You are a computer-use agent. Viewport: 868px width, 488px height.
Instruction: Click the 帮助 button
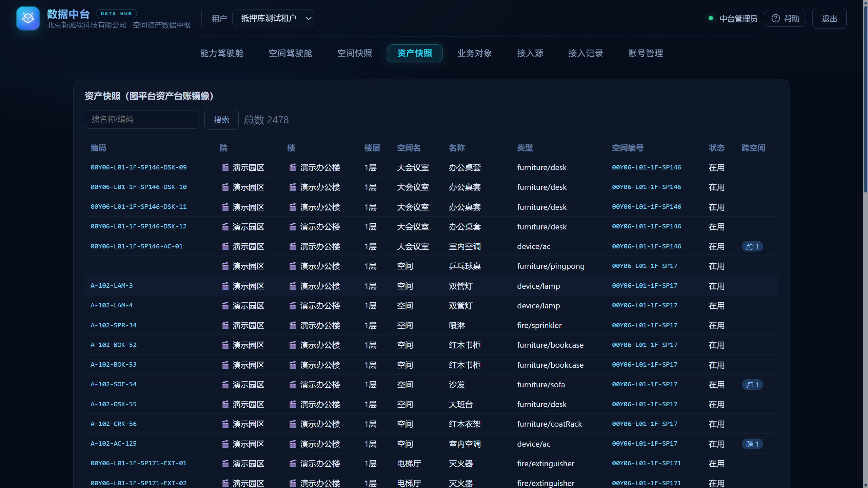click(x=785, y=18)
